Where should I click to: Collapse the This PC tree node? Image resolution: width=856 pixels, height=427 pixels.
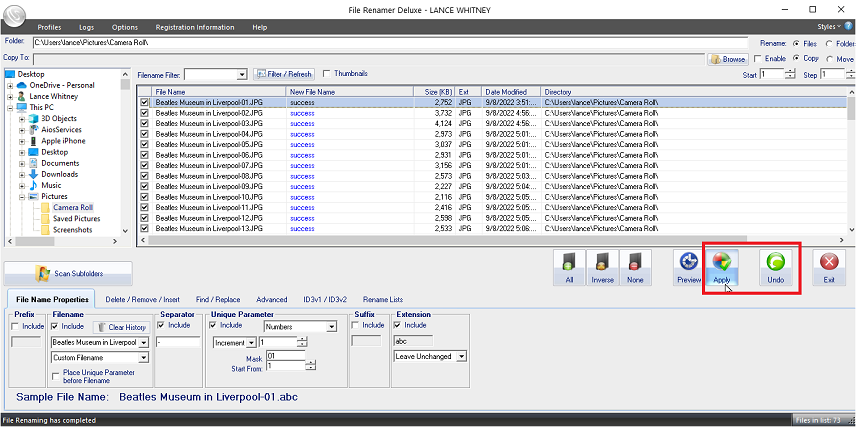[10, 108]
